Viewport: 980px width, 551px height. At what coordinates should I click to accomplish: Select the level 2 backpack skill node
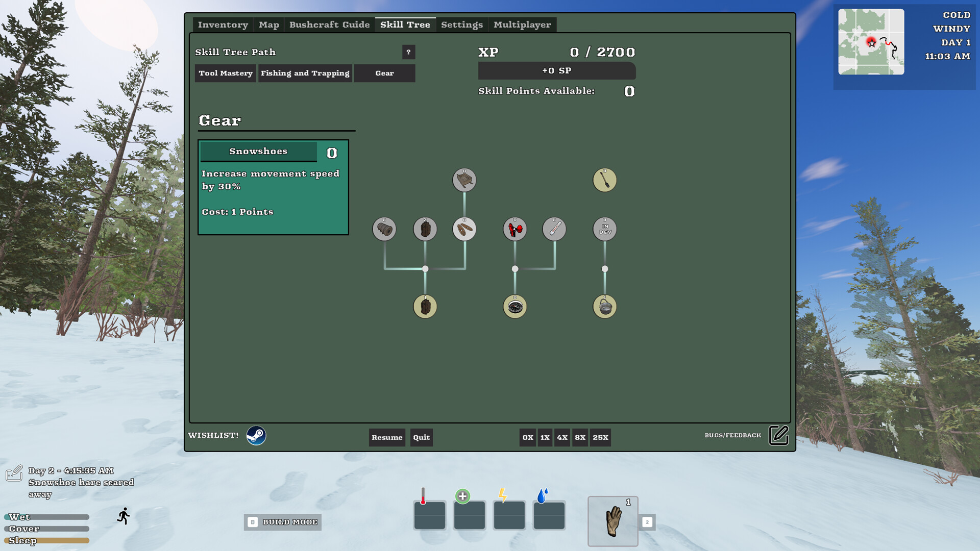click(x=425, y=229)
